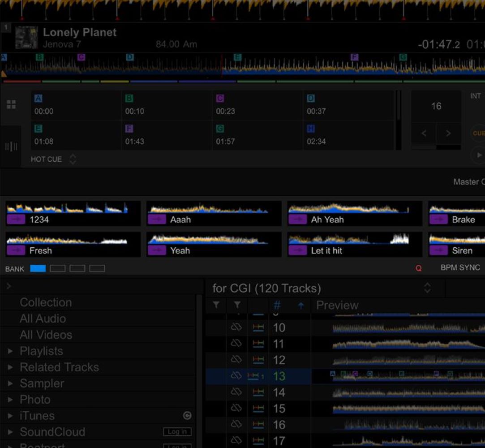The width and height of the screenshot is (485, 448).
Task: Click the filter funnel icon above the track list
Action: (x=216, y=305)
